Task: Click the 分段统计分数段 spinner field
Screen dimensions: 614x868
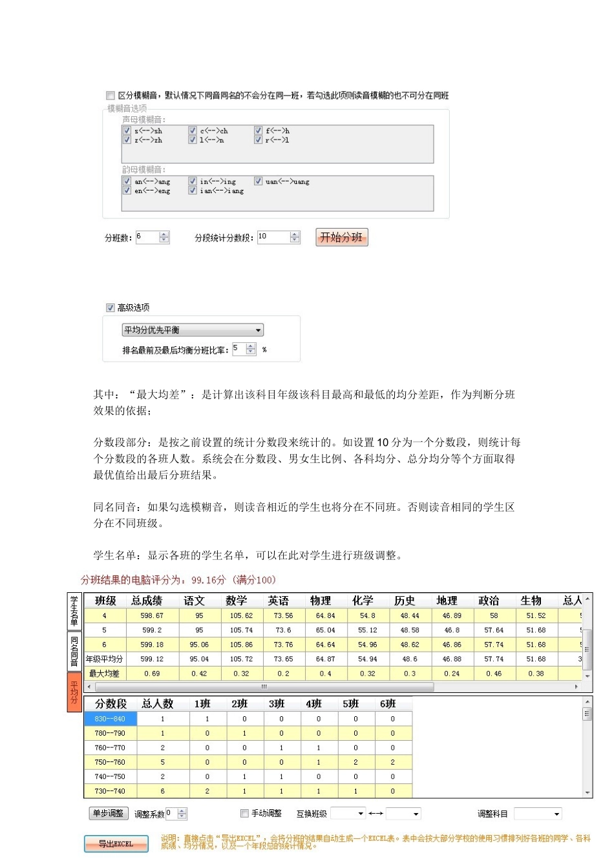Action: click(x=279, y=237)
